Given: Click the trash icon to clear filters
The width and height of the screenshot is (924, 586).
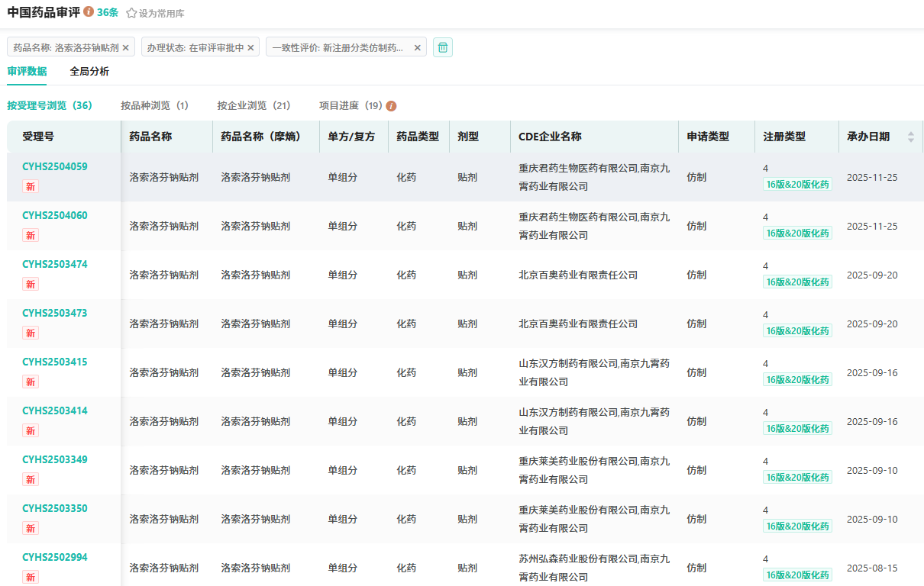Looking at the screenshot, I should coord(443,47).
